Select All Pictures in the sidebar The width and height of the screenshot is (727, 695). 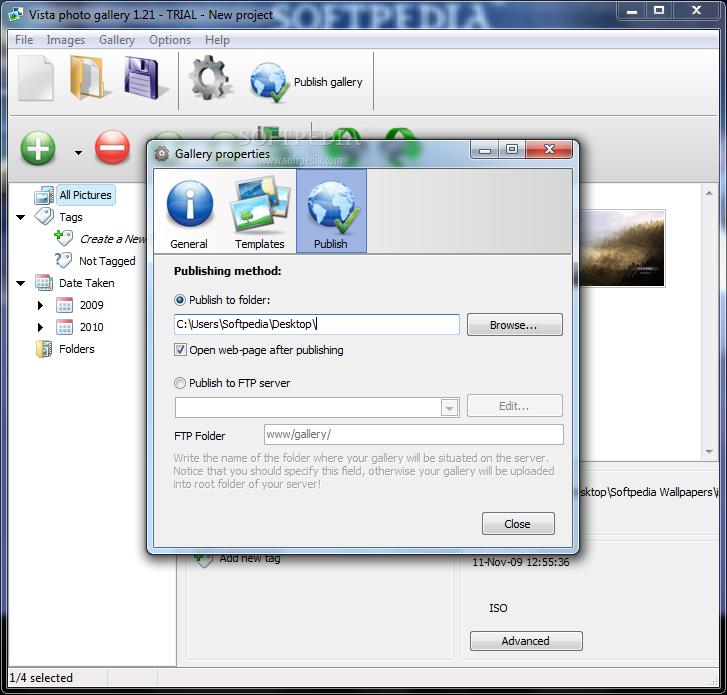(86, 195)
